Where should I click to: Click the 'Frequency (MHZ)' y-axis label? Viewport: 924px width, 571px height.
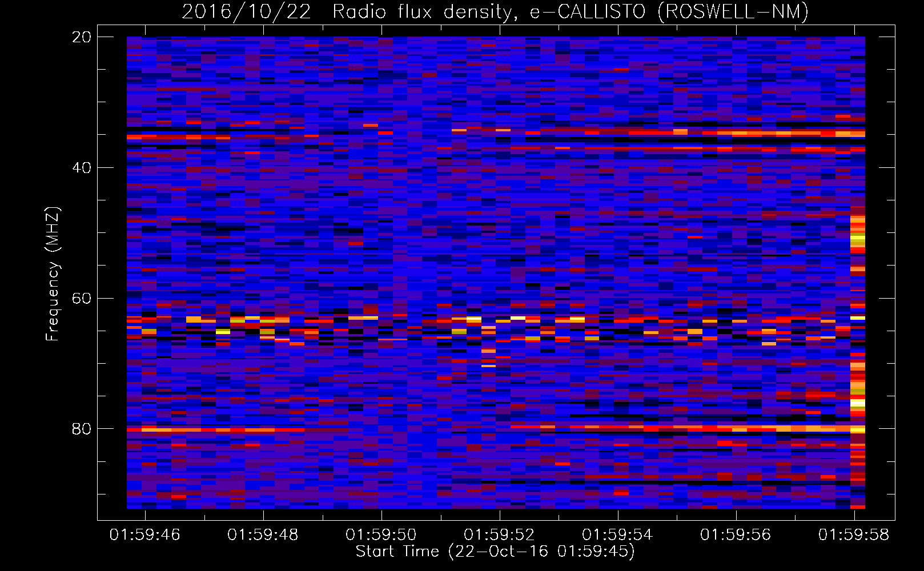click(x=53, y=274)
